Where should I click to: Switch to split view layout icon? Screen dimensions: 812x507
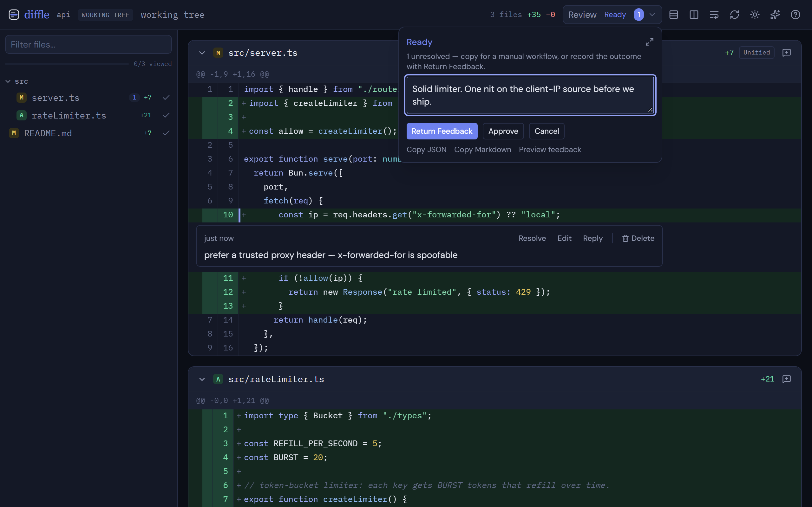pyautogui.click(x=694, y=15)
